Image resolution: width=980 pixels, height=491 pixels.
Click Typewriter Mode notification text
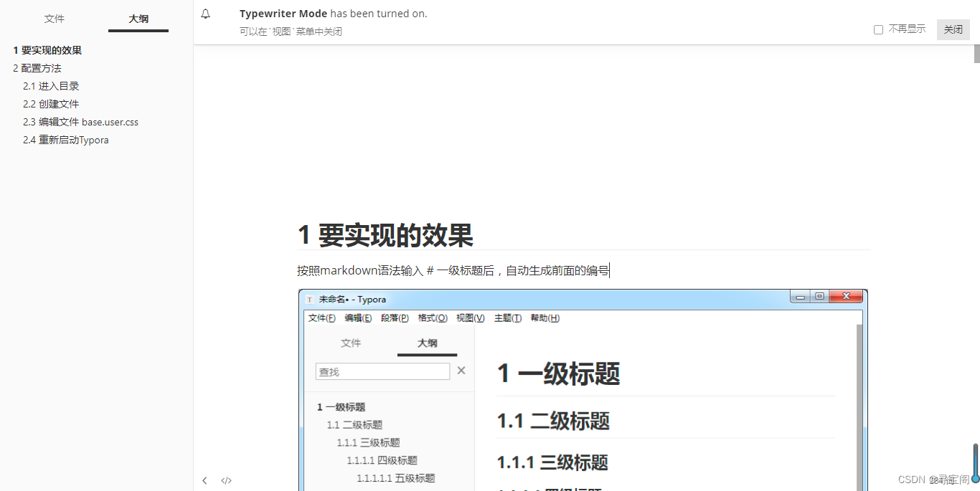333,14
